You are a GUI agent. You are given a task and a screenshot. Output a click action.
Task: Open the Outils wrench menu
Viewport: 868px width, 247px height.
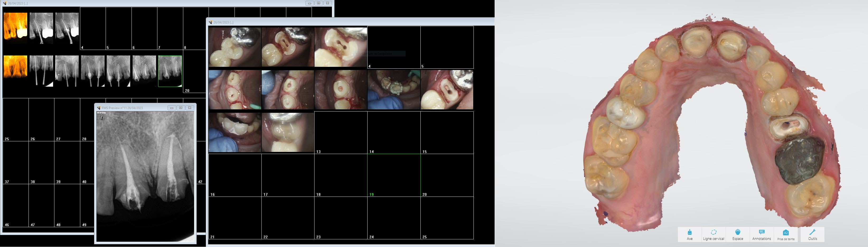pos(812,234)
